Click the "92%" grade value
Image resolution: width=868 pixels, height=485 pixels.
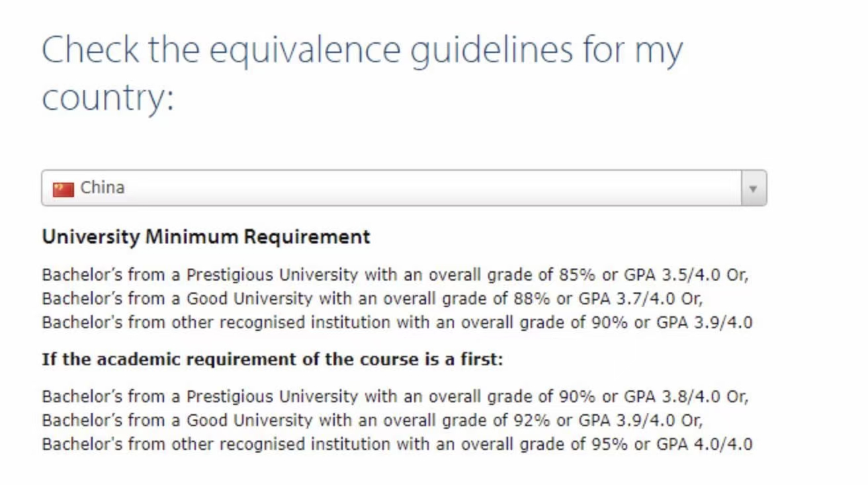(532, 420)
